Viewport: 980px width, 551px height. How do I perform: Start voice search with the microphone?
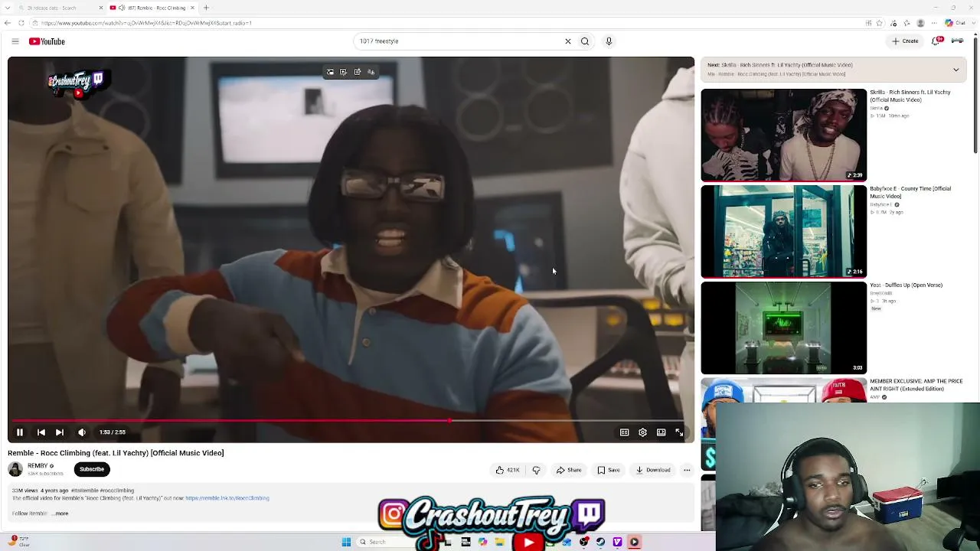click(609, 41)
